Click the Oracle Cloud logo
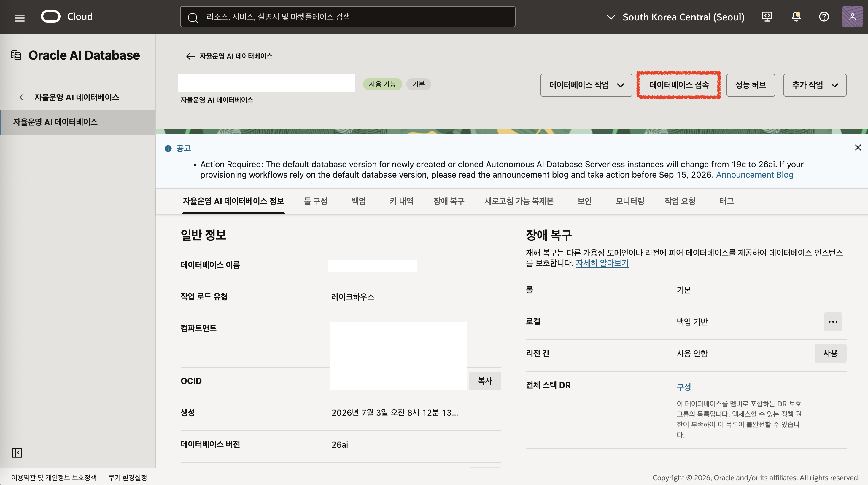Image resolution: width=868 pixels, height=485 pixels. coord(66,17)
